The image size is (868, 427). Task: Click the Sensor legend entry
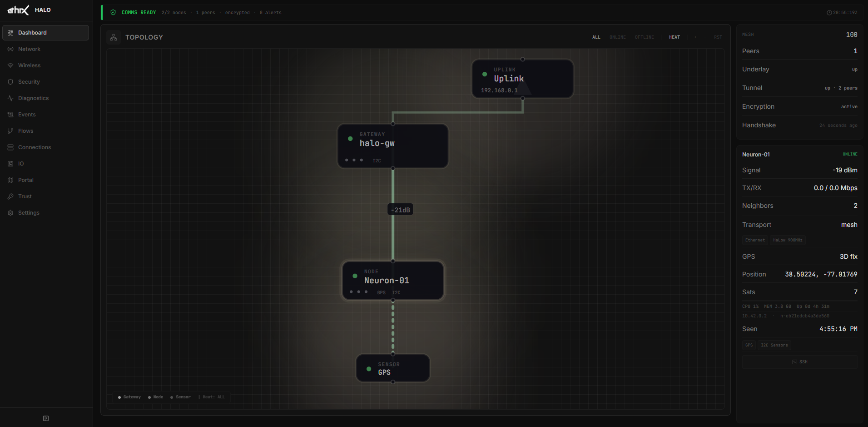pyautogui.click(x=180, y=397)
